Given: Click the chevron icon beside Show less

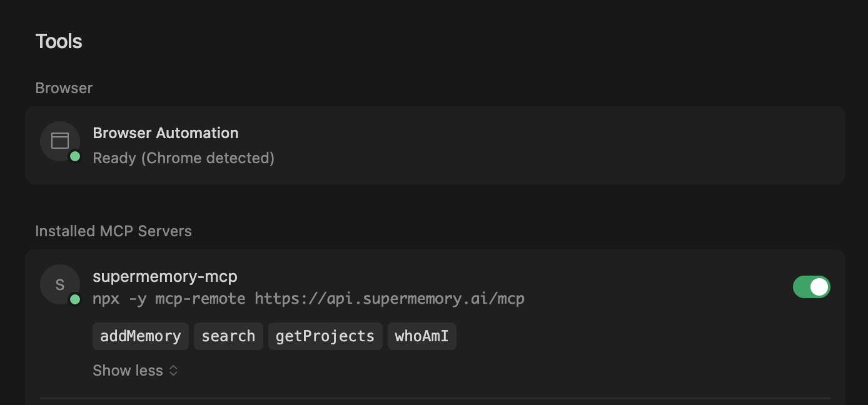Looking at the screenshot, I should coord(173,371).
